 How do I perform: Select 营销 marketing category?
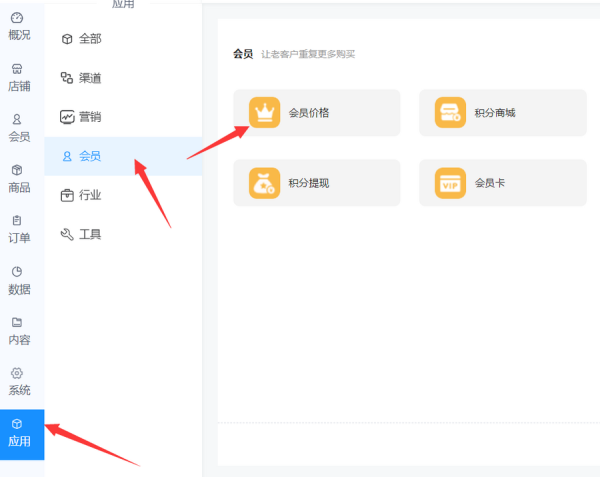tap(123, 117)
